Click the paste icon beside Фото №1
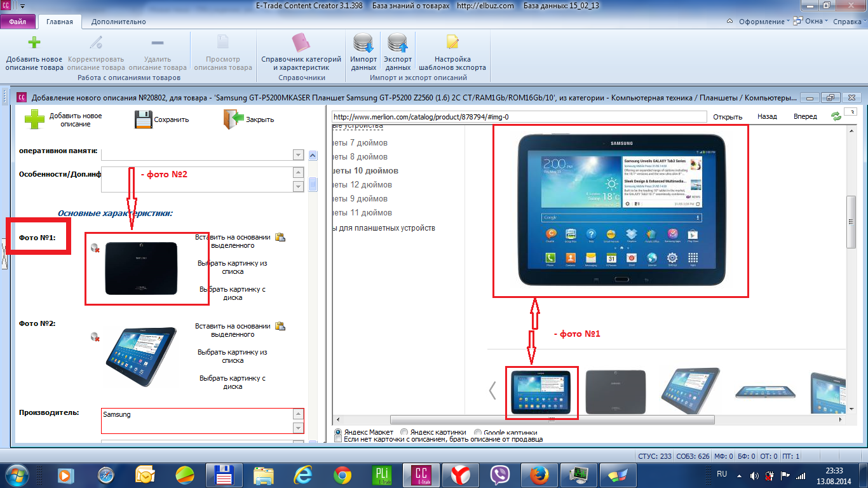Viewport: 868px width, 488px height. point(280,238)
